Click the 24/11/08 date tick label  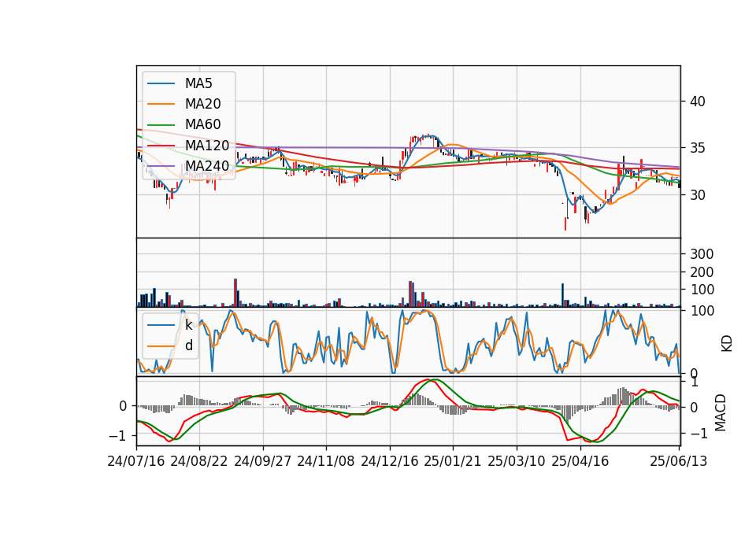pos(326,461)
